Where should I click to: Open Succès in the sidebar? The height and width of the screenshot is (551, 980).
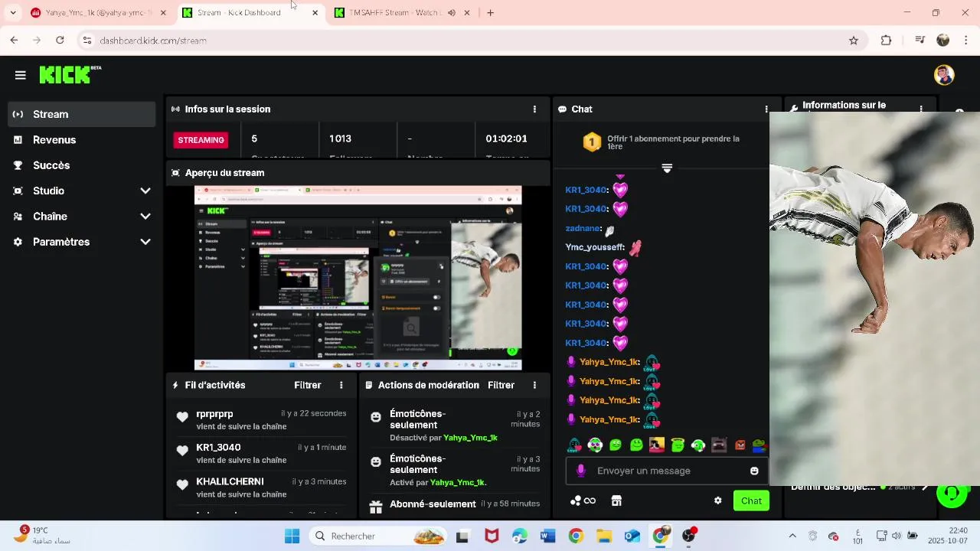(81, 165)
